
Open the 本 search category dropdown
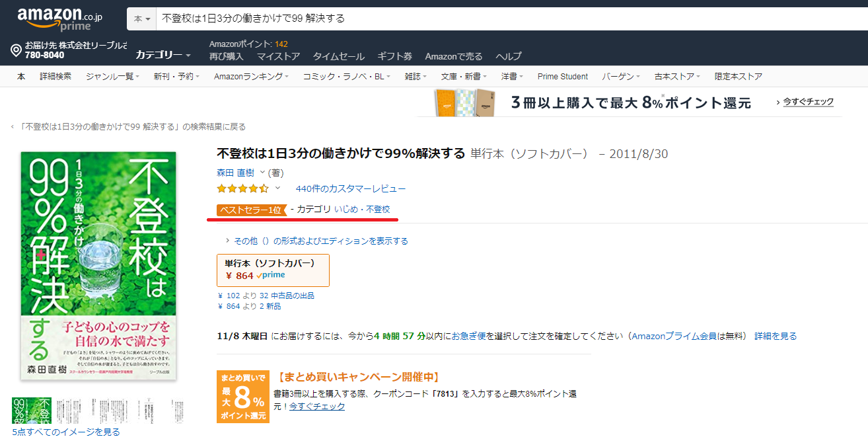point(141,19)
